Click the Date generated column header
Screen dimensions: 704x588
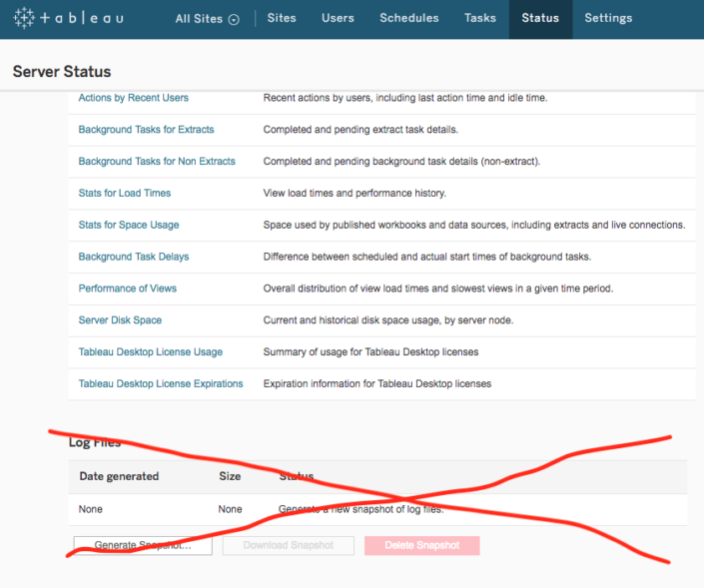tap(119, 476)
